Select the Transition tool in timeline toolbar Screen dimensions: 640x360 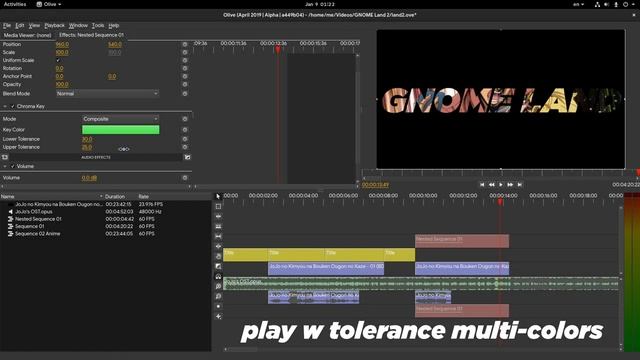(x=218, y=266)
